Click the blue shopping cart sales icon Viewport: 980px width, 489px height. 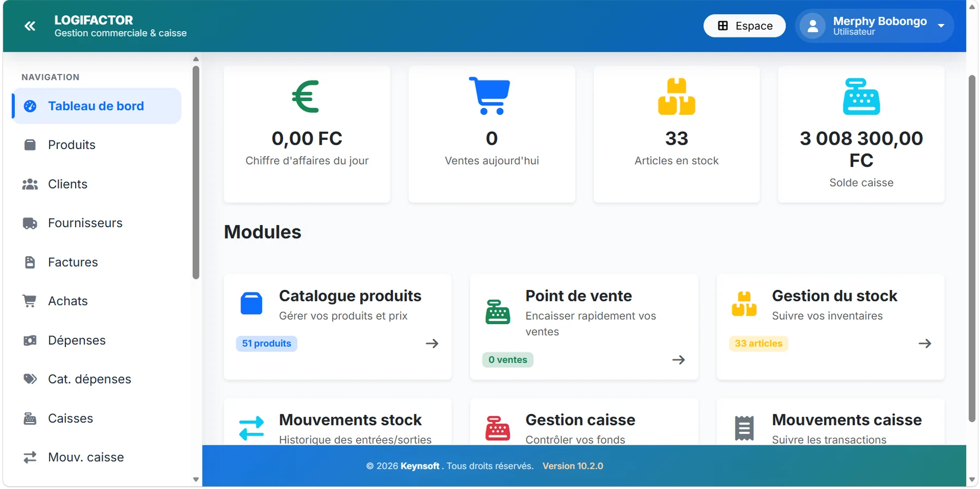490,96
